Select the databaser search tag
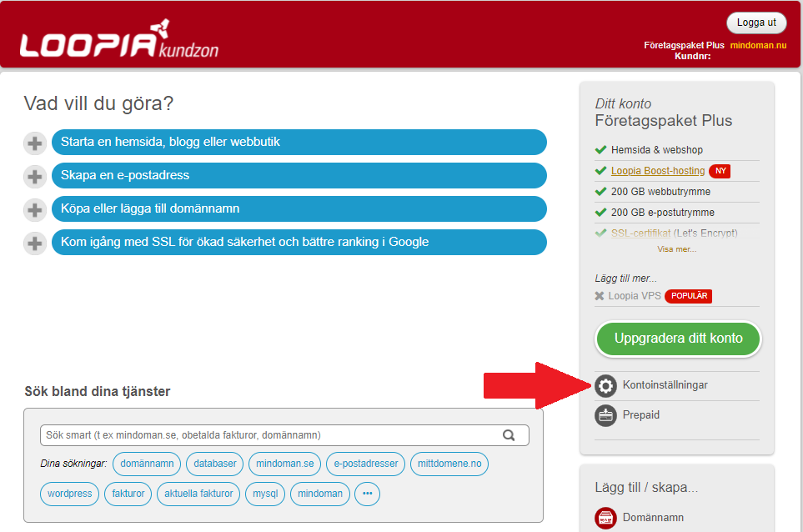 point(215,464)
